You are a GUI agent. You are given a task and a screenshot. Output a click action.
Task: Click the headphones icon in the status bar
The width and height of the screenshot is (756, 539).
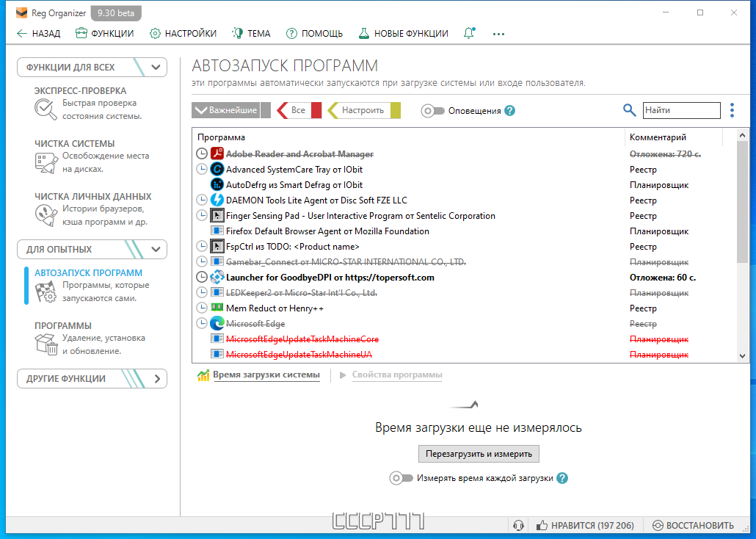pyautogui.click(x=519, y=526)
